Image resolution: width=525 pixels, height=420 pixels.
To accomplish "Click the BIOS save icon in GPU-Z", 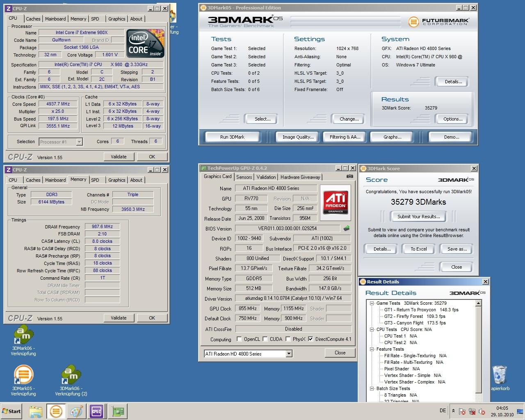I will (x=347, y=228).
